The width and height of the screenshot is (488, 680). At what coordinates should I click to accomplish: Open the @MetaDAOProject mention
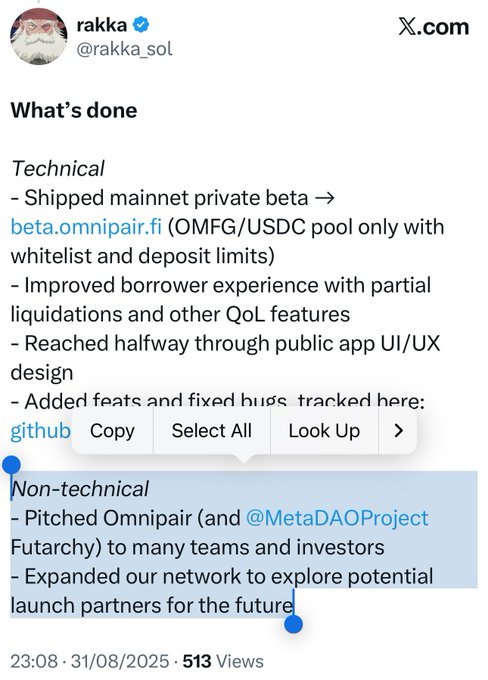(337, 518)
